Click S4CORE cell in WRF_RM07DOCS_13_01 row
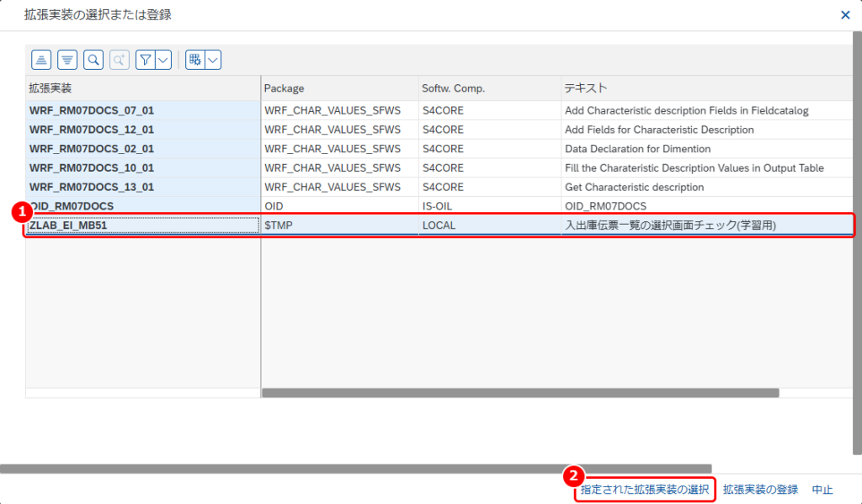 pos(490,188)
